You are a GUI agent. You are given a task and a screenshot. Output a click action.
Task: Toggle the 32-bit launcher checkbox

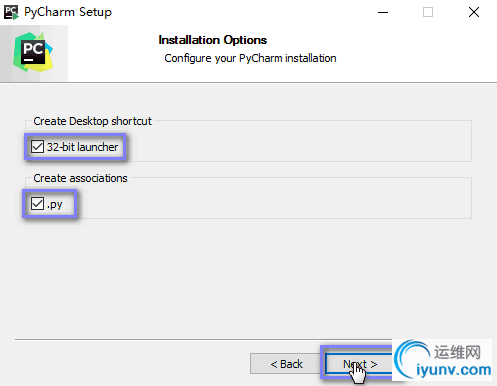point(37,147)
